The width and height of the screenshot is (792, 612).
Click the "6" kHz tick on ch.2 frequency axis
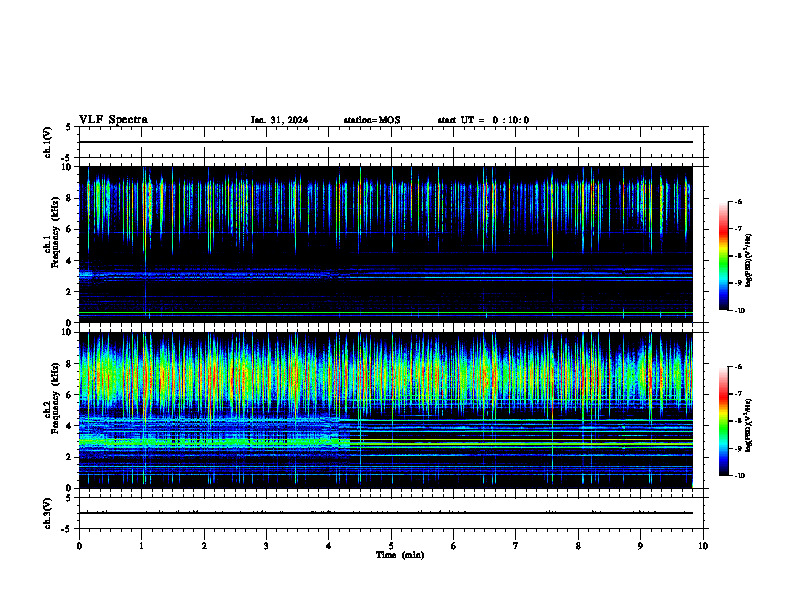coord(70,395)
